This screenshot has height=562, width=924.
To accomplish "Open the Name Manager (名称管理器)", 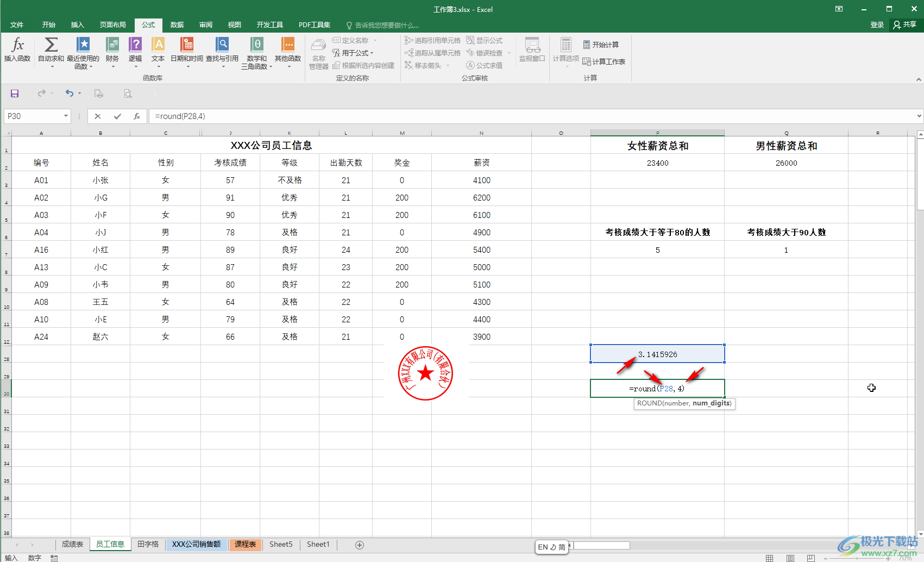I will (x=319, y=53).
